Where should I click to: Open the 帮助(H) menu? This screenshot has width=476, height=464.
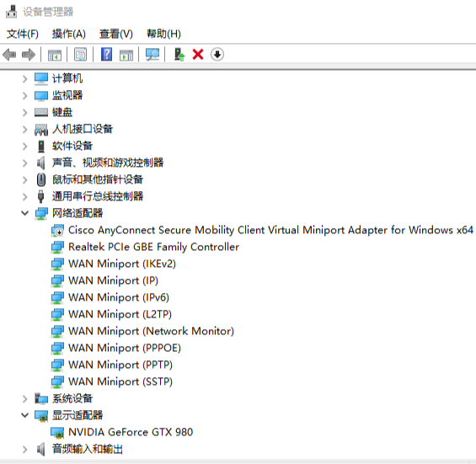(163, 34)
